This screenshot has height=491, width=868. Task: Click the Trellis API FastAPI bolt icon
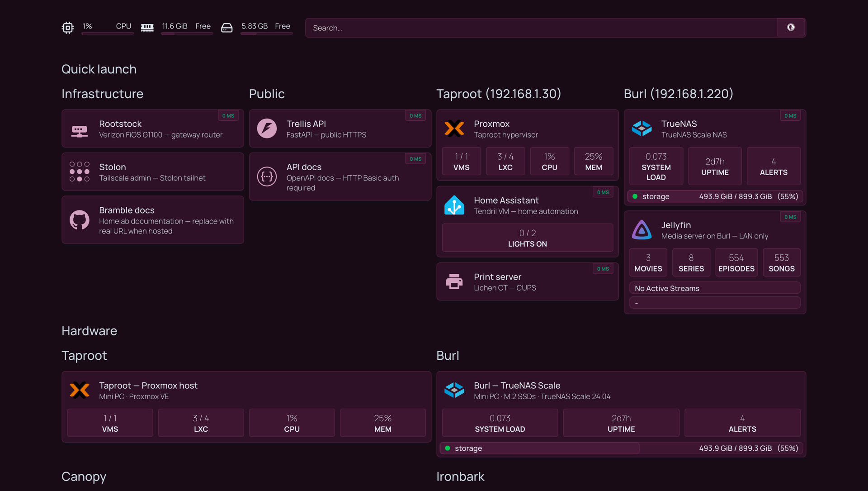(x=267, y=129)
